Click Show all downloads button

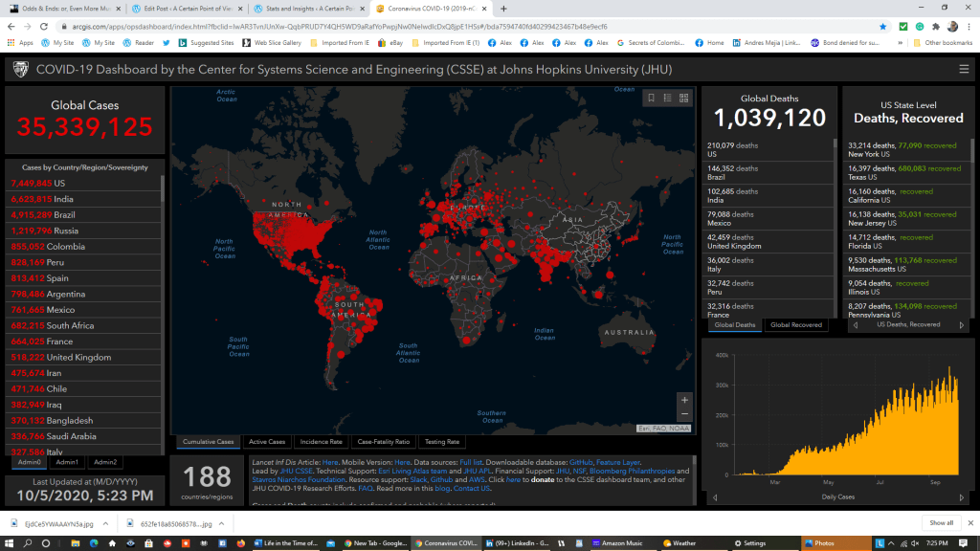[x=941, y=523]
